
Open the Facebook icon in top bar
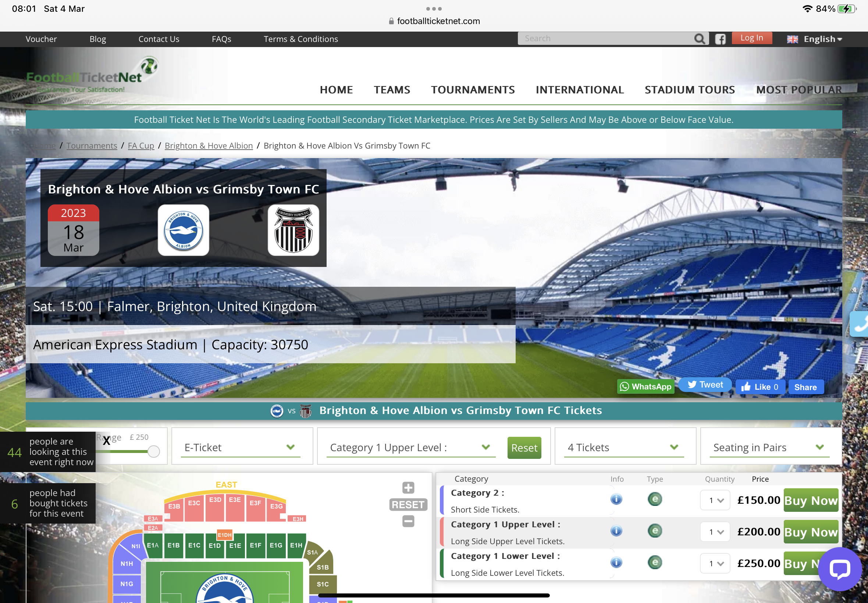[x=720, y=39]
